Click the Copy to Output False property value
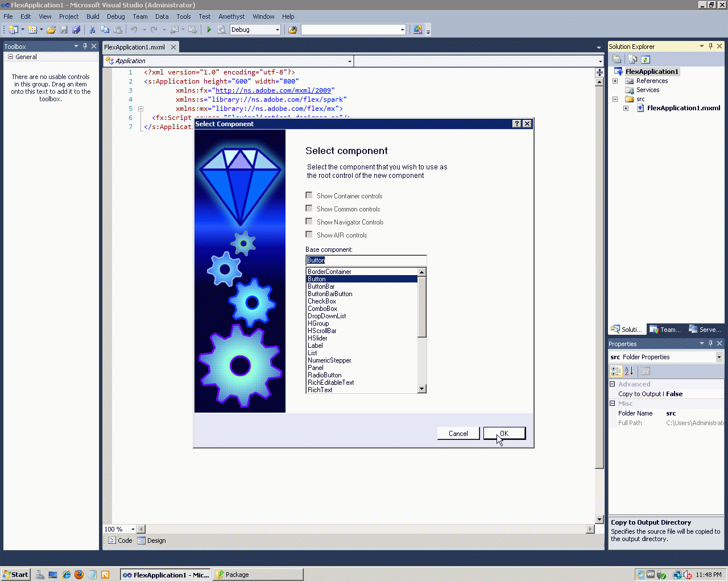The width and height of the screenshot is (728, 582). coord(694,394)
